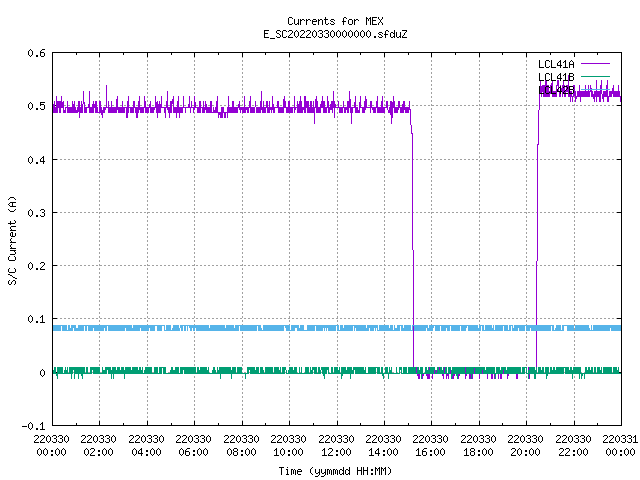640x480 pixels.
Task: Click the y-axis tick value 0.2
Action: click(x=36, y=266)
